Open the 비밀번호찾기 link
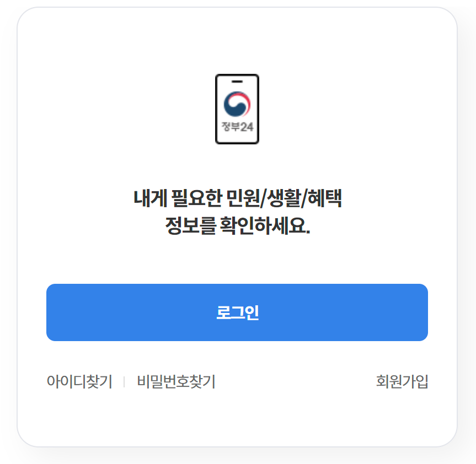This screenshot has height=464, width=476. click(177, 381)
